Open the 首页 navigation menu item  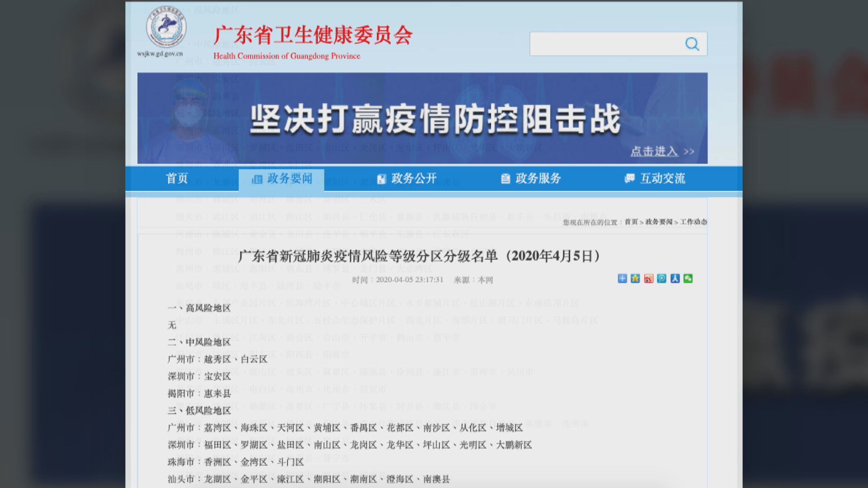tap(177, 179)
